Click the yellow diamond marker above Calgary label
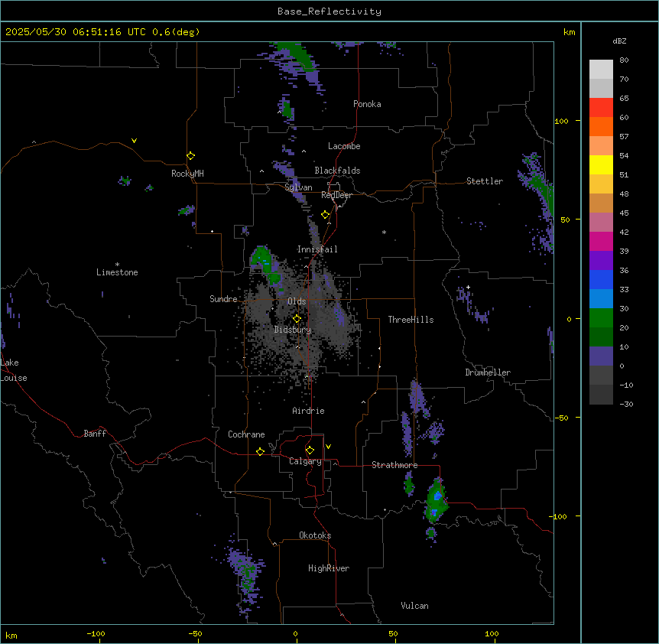Viewport: 659px width, 644px height. point(310,450)
